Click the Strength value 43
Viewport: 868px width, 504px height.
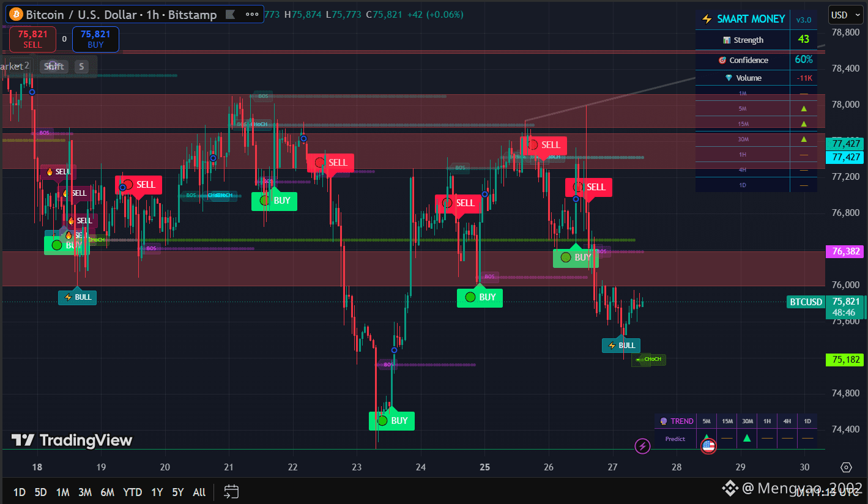803,40
